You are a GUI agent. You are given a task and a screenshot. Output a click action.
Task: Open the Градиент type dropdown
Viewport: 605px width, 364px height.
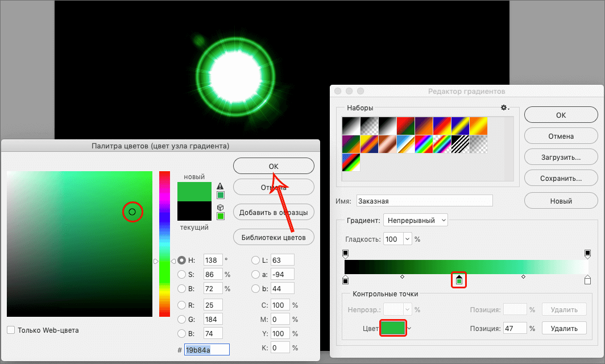click(416, 220)
